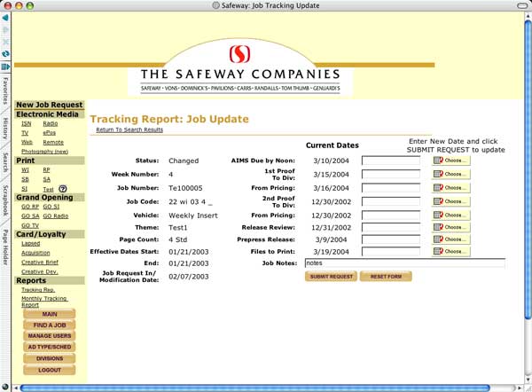Image resolution: width=532 pixels, height=392 pixels.
Task: Click the DIVISIONS button
Action: pyautogui.click(x=50, y=358)
